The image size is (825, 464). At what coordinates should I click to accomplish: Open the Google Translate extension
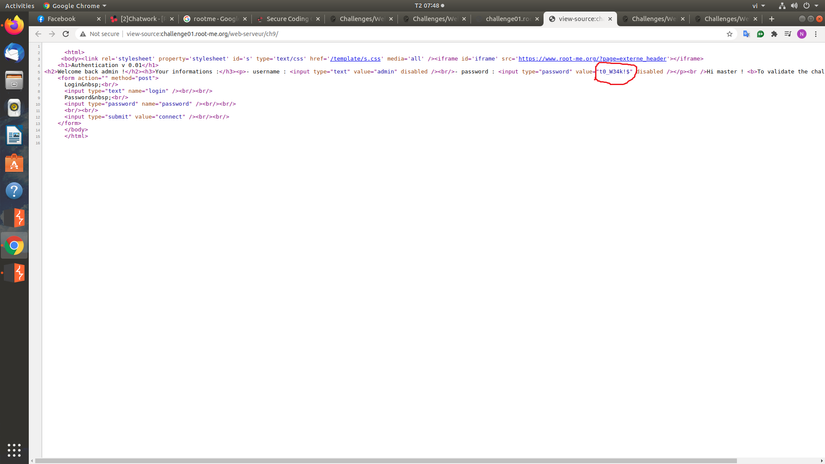746,34
